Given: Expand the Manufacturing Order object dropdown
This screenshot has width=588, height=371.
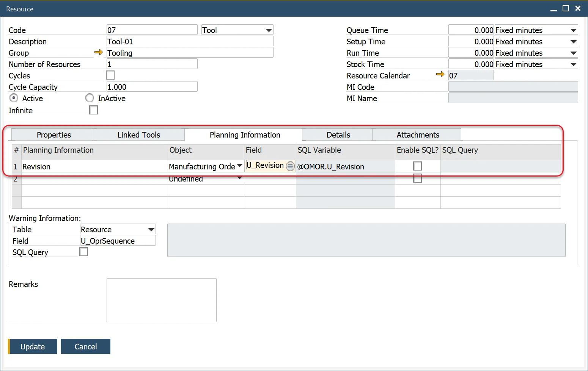Looking at the screenshot, I should 239,166.
